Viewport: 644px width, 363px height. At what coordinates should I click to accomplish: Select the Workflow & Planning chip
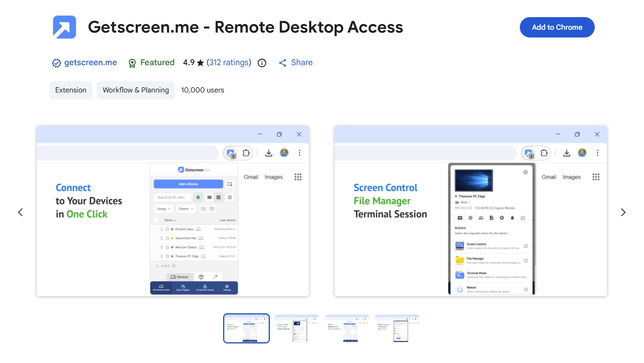click(136, 90)
